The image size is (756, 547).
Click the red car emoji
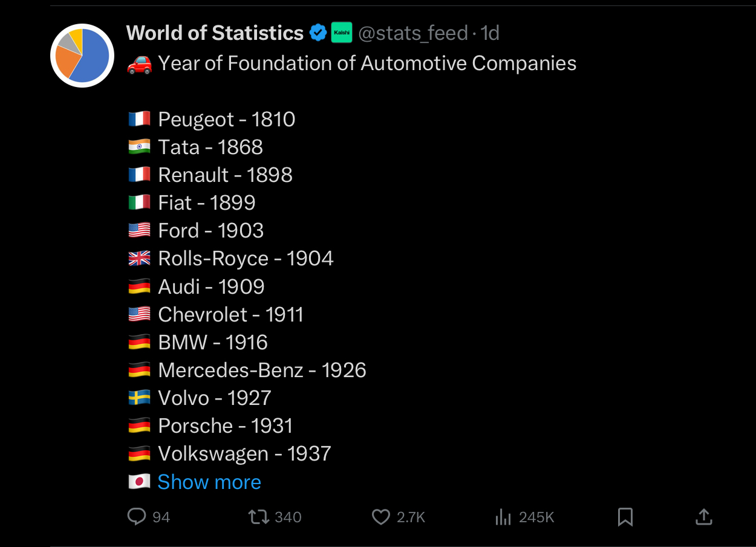[x=140, y=63]
